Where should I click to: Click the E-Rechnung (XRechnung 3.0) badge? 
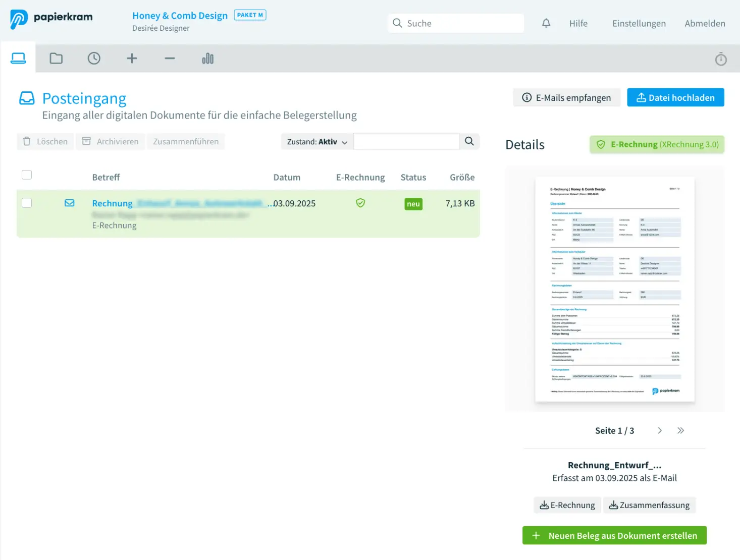(x=657, y=144)
